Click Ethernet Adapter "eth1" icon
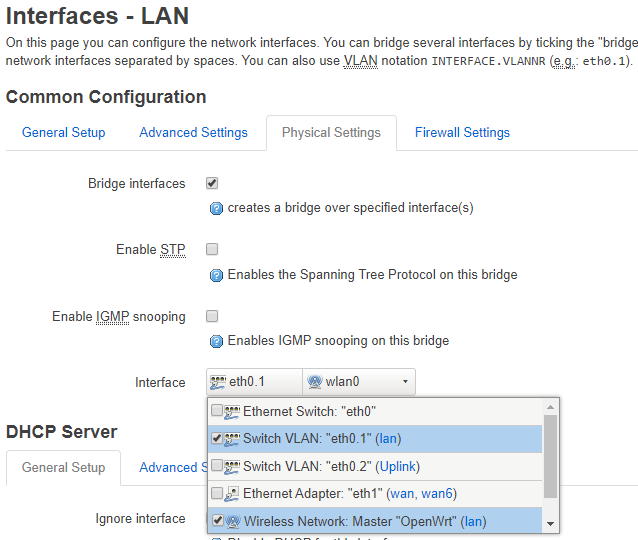Screen dimensions: 638x540 (x=232, y=493)
